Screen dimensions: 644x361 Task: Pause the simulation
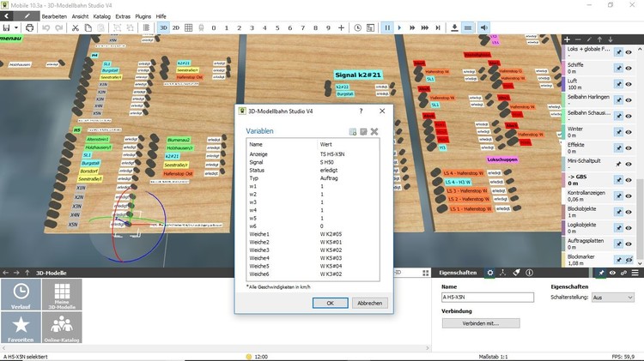pyautogui.click(x=387, y=27)
